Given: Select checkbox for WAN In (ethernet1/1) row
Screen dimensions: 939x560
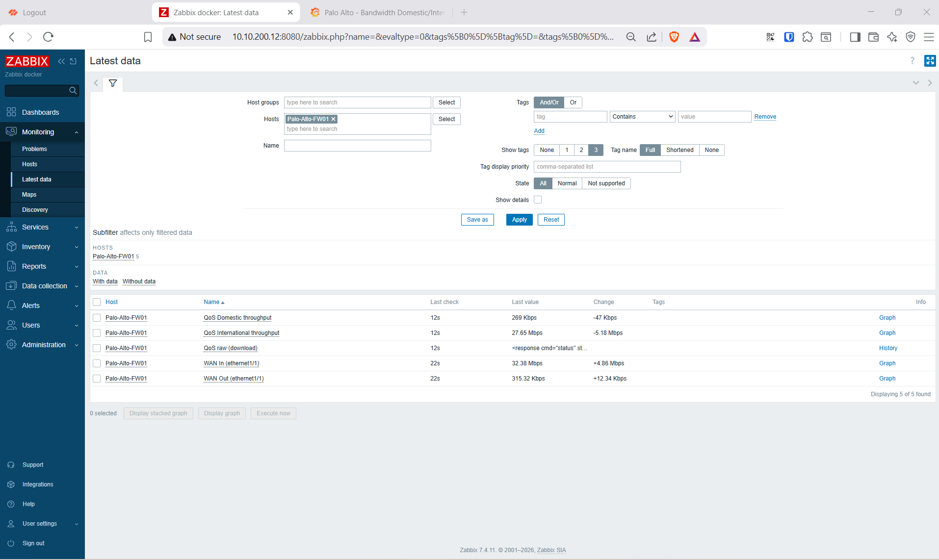Looking at the screenshot, I should click(97, 363).
